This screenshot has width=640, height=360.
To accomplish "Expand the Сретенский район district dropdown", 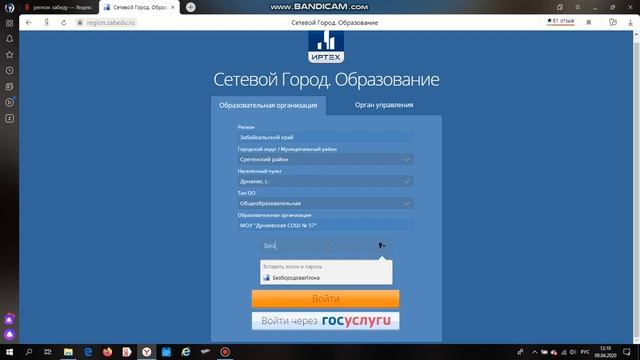I will coord(326,159).
